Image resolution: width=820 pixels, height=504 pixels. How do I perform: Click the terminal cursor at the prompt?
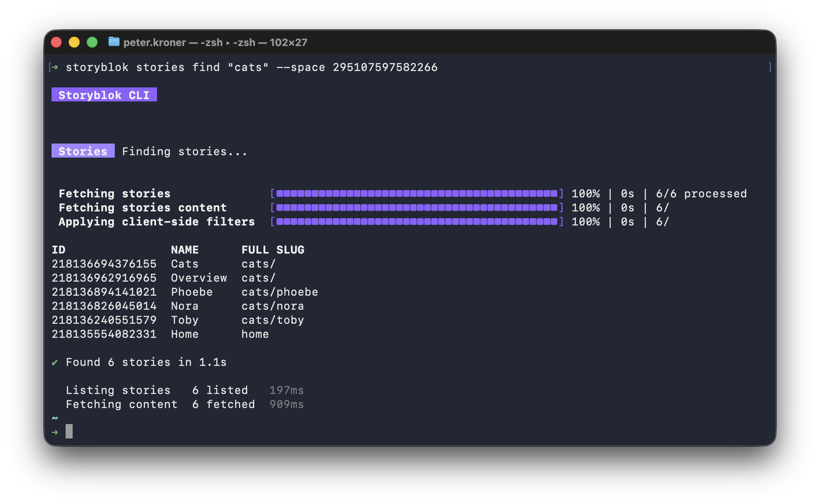(69, 431)
